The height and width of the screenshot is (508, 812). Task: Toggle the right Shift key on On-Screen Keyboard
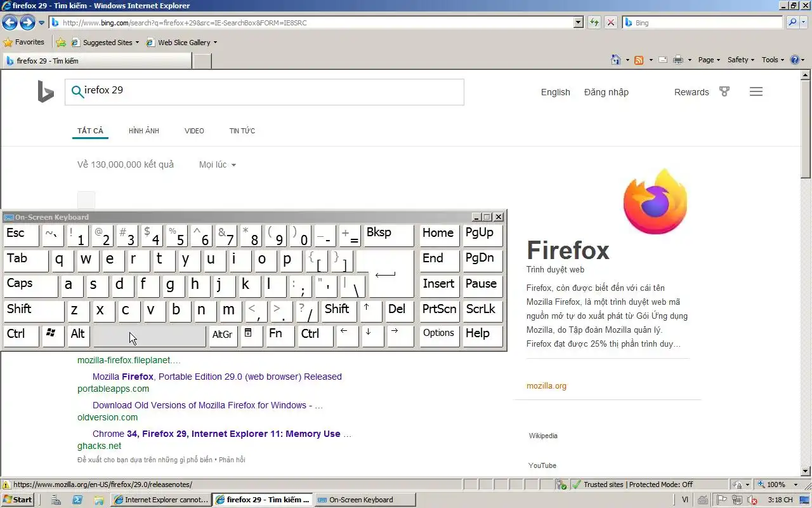click(x=339, y=311)
